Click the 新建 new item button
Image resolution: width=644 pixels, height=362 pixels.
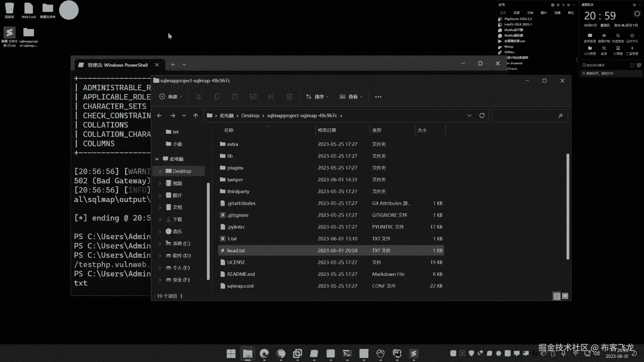(170, 97)
